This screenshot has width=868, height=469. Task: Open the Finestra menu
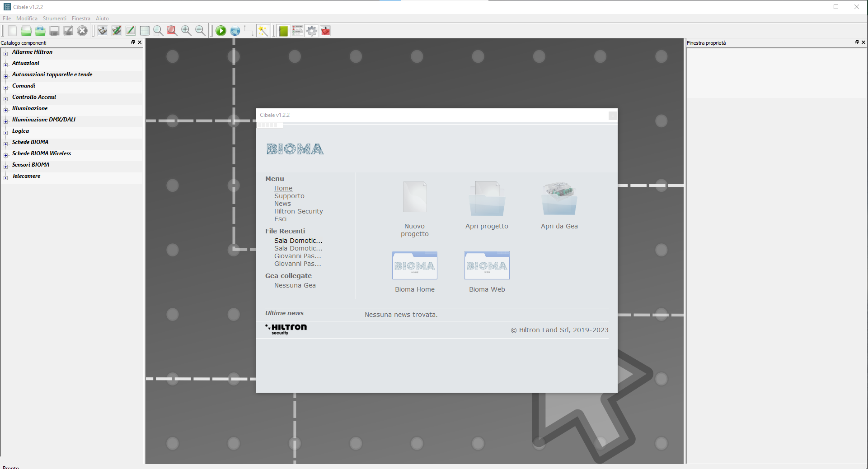point(81,19)
